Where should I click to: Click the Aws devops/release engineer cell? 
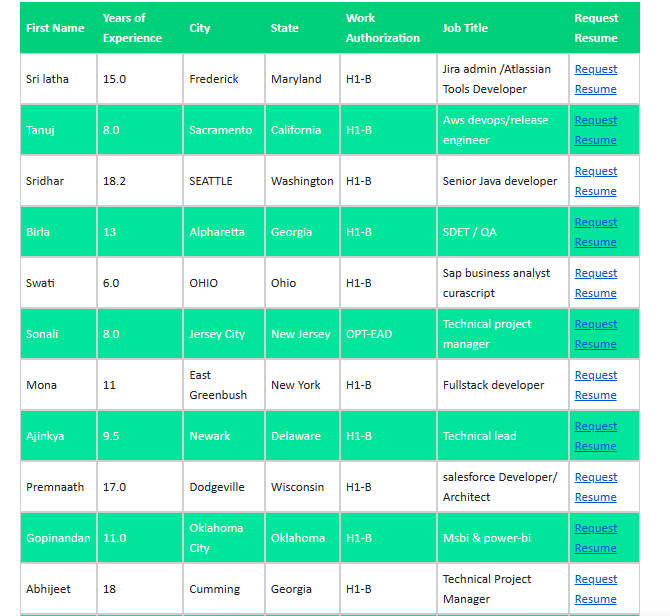pos(503,130)
